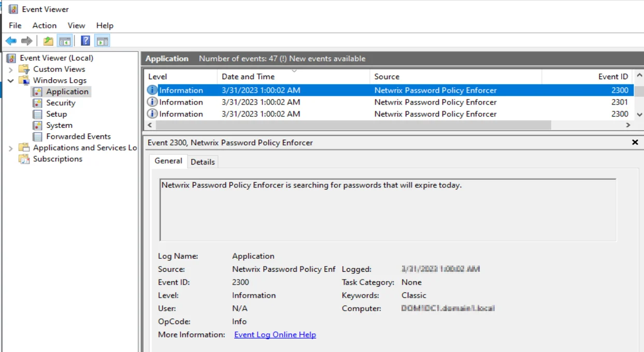Switch to the General tab
Viewport: 644px width, 352px height.
pyautogui.click(x=168, y=161)
